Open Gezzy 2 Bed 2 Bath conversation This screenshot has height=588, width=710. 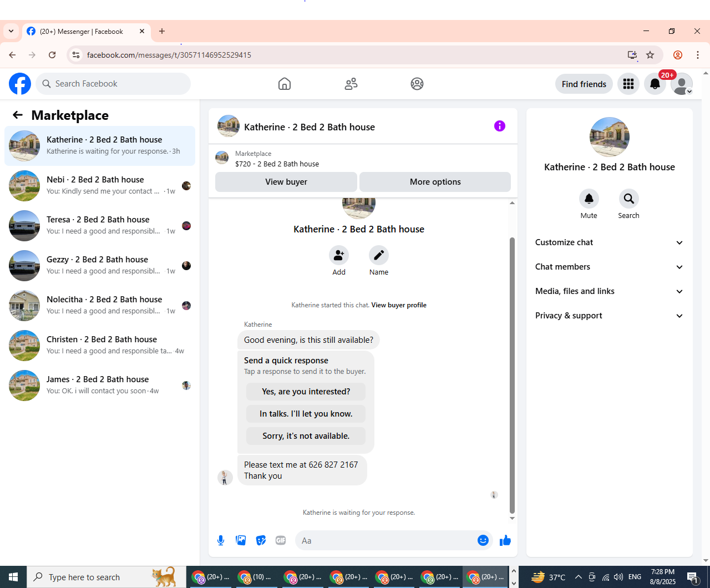click(x=100, y=266)
